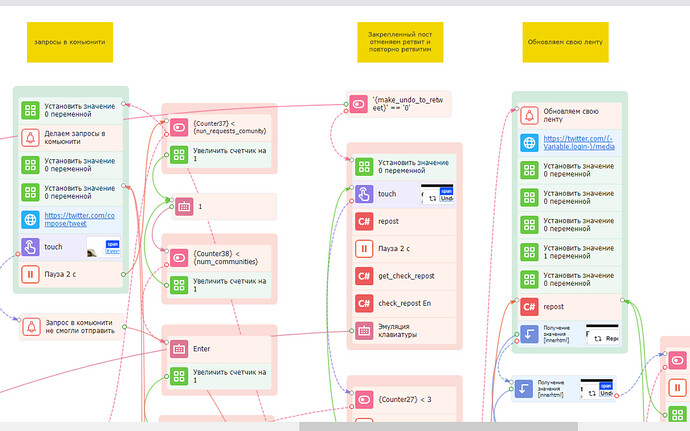Select the {Counter27} < 3 condition block
The width and height of the screenshot is (690, 431).
point(404,400)
